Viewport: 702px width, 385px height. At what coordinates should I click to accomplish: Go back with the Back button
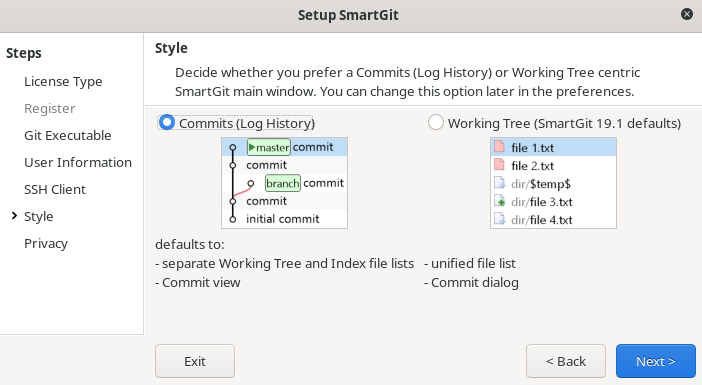pos(566,361)
